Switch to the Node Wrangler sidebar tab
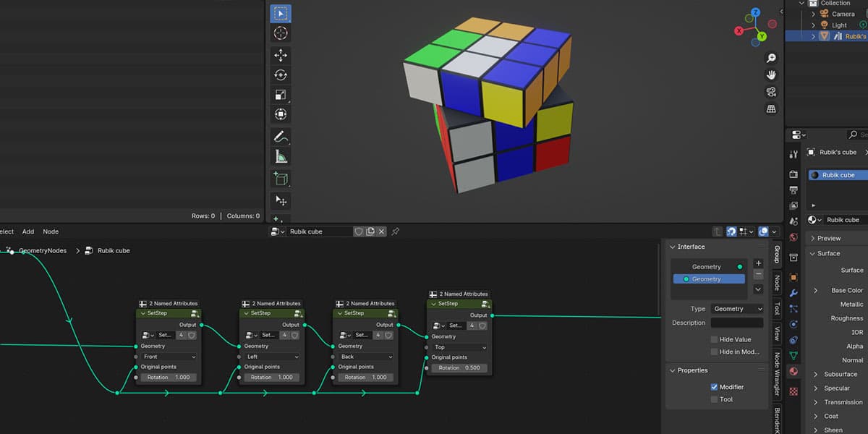This screenshot has width=868, height=434. (x=778, y=375)
